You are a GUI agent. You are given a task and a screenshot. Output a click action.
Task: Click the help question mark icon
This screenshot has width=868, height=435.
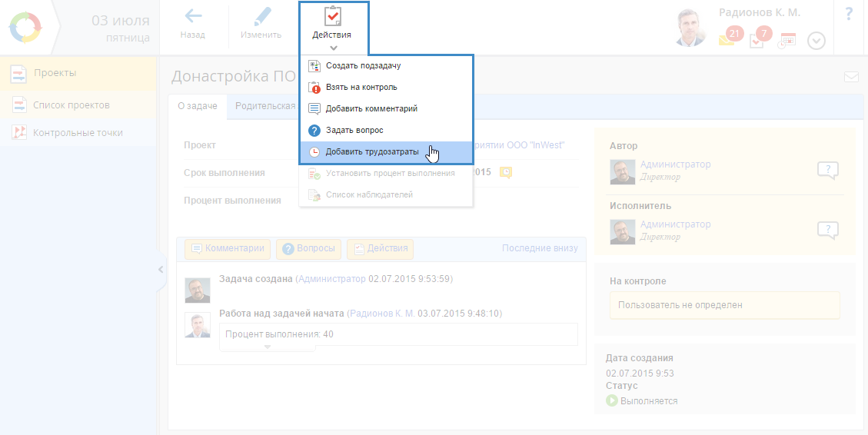click(850, 15)
